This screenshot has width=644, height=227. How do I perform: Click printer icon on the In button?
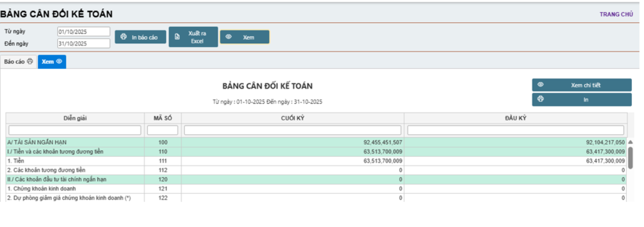tap(540, 99)
